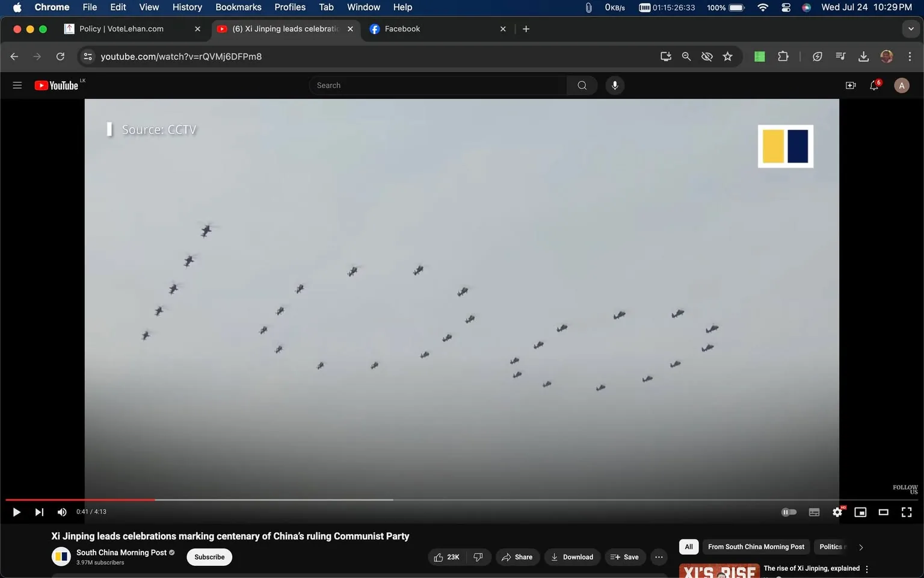924x578 pixels.
Task: Open YouTube notifications bell
Action: pyautogui.click(x=873, y=85)
